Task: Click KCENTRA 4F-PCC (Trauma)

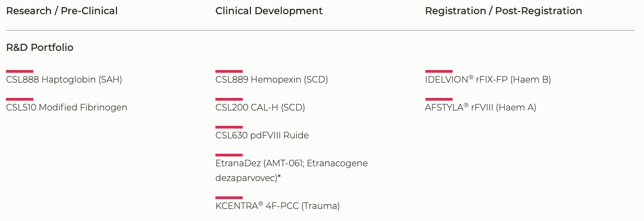Action: [278, 206]
